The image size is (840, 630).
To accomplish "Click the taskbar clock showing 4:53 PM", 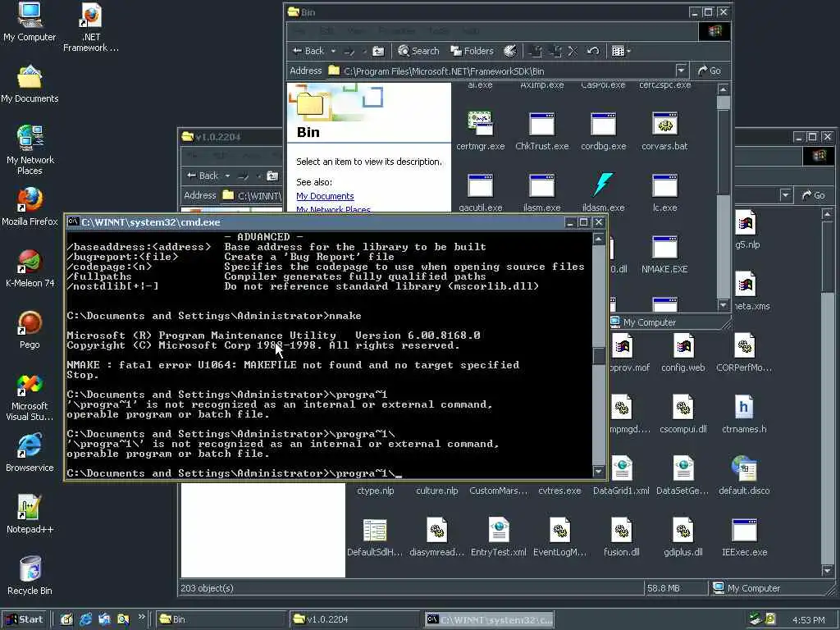I will point(808,620).
